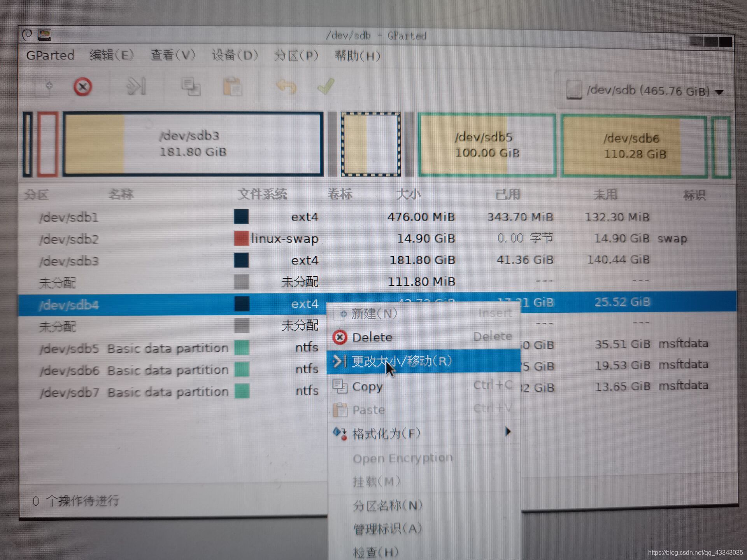
Task: Click the Resize/Move toolbar icon
Action: [136, 86]
